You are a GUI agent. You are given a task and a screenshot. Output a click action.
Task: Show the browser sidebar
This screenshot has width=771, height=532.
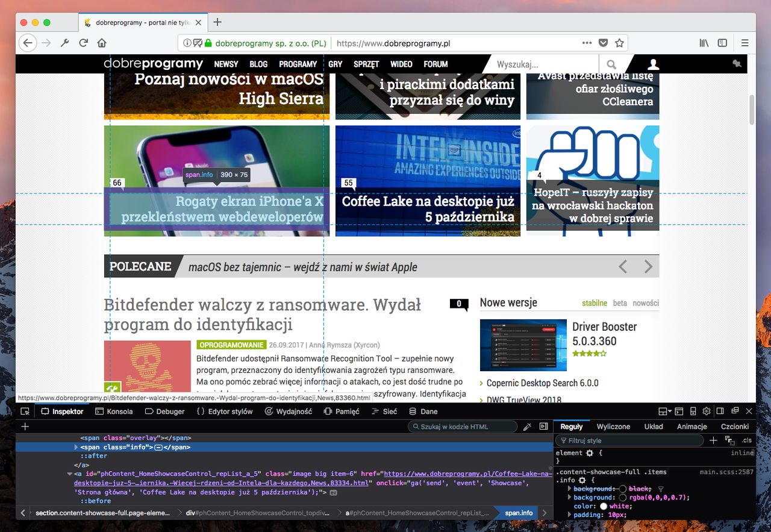click(722, 43)
